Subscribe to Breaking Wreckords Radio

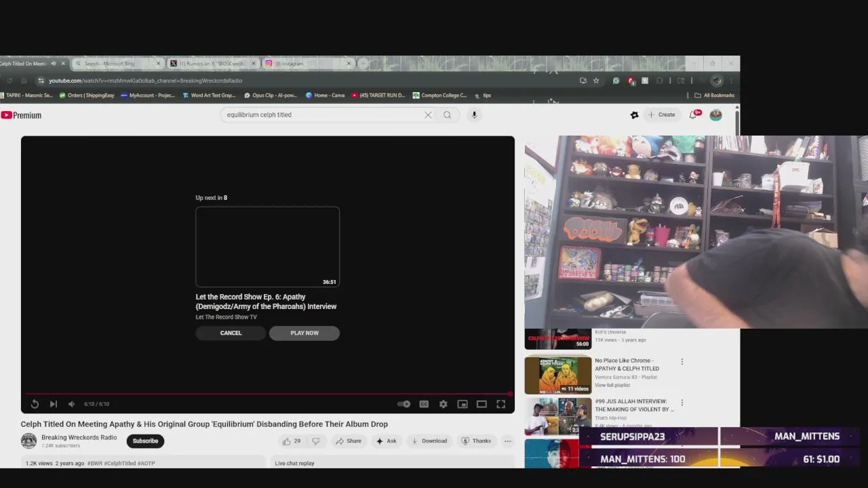pos(145,441)
